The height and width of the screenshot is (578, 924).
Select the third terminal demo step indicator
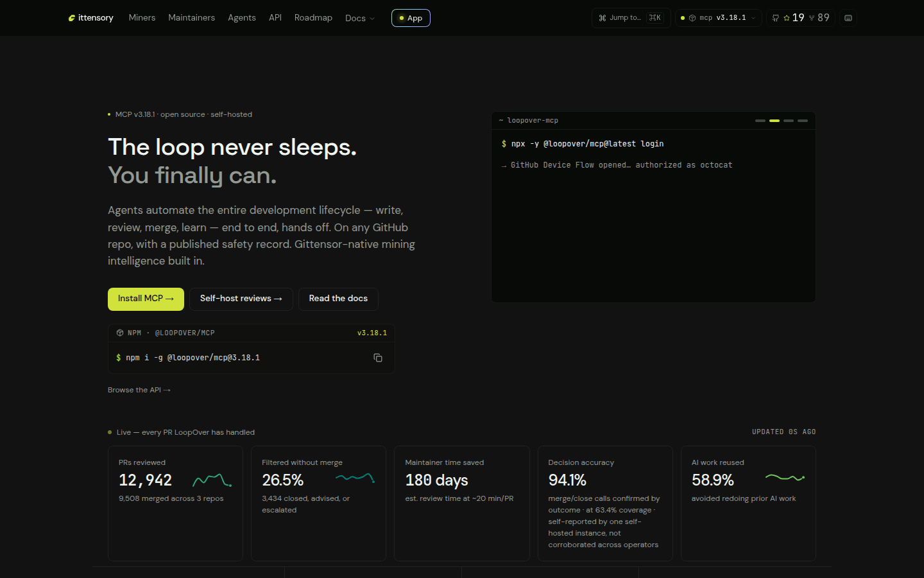pos(789,121)
